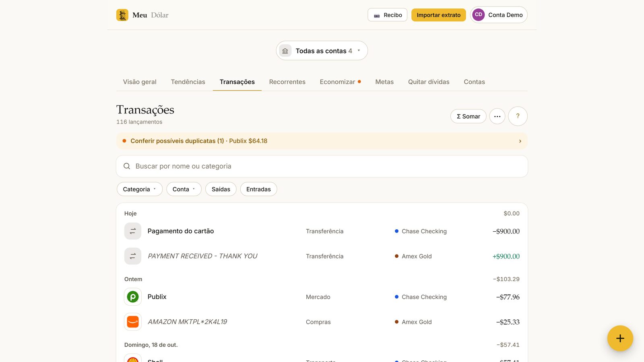The width and height of the screenshot is (644, 362).
Task: Expand the Todas as contas selector
Action: [322, 51]
